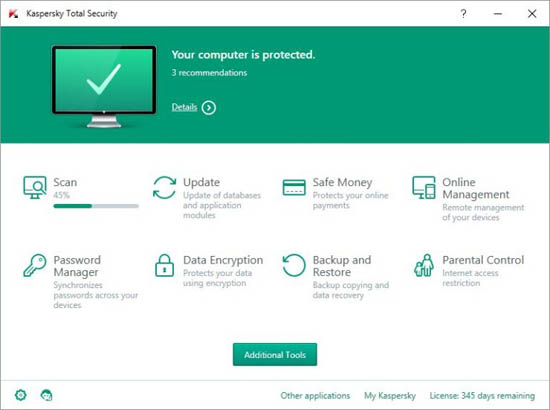Screen dimensions: 550x410
Task: Select the Online Management devices icon
Action: [x=424, y=187]
